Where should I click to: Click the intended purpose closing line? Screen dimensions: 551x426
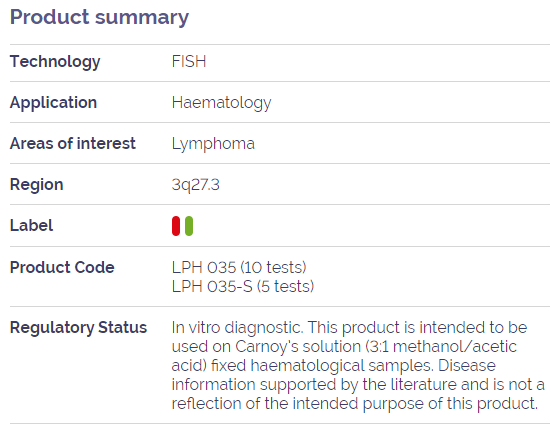pos(355,404)
